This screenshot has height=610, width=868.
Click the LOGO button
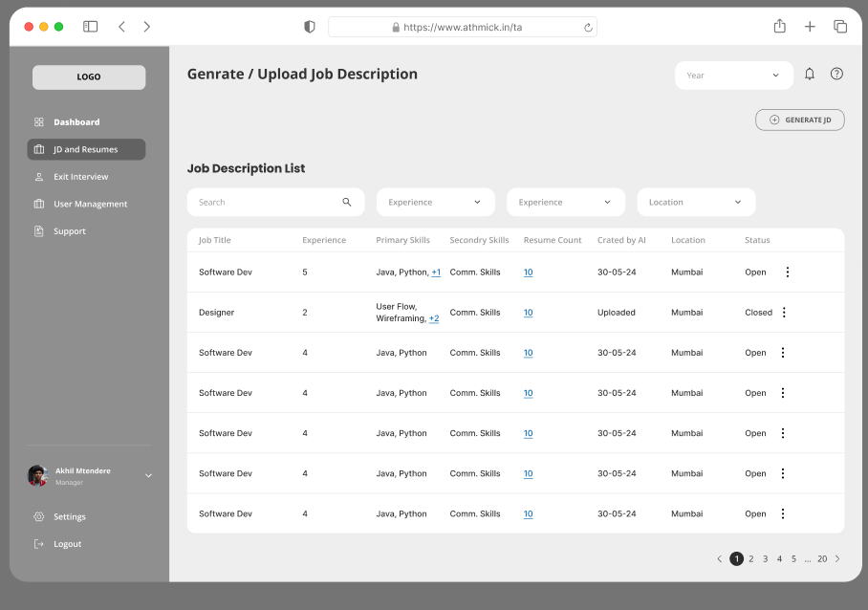pyautogui.click(x=89, y=76)
